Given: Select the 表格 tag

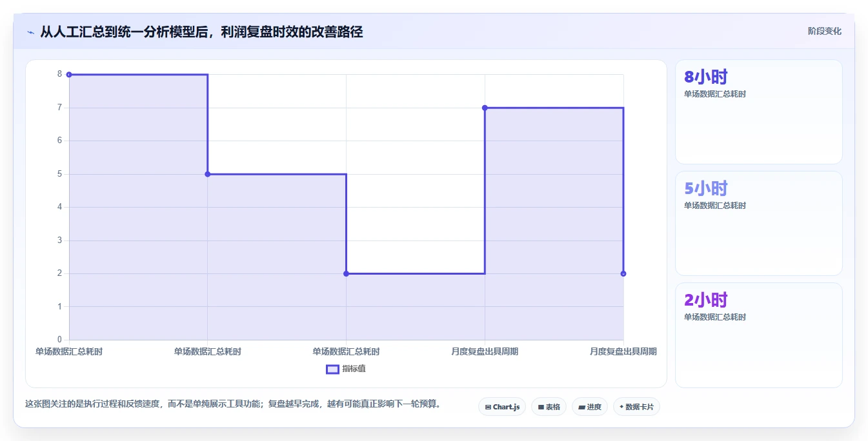Looking at the screenshot, I should coord(549,407).
